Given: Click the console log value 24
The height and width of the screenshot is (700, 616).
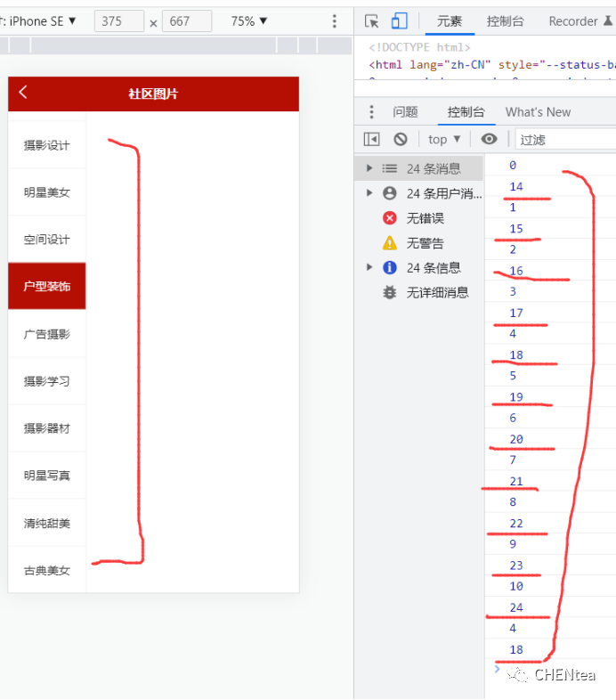Looking at the screenshot, I should click(516, 607).
